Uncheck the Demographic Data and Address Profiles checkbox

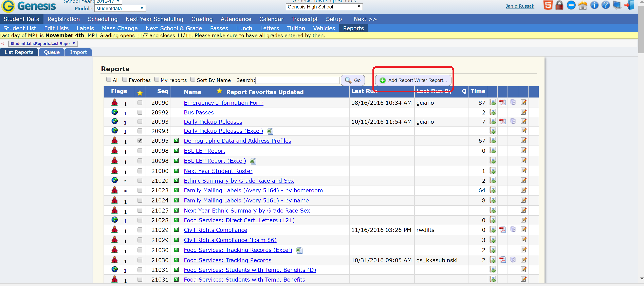point(140,140)
